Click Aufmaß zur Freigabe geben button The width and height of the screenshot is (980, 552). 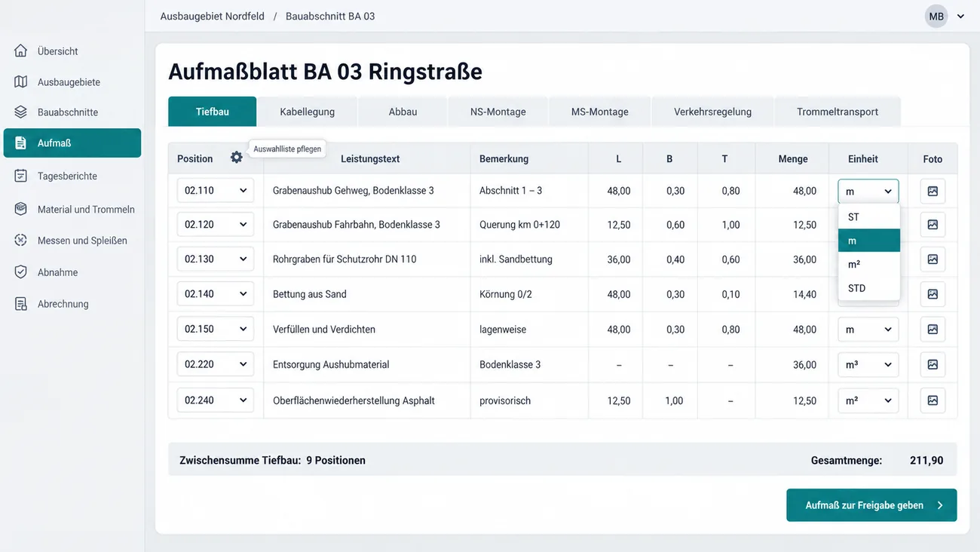(x=871, y=505)
